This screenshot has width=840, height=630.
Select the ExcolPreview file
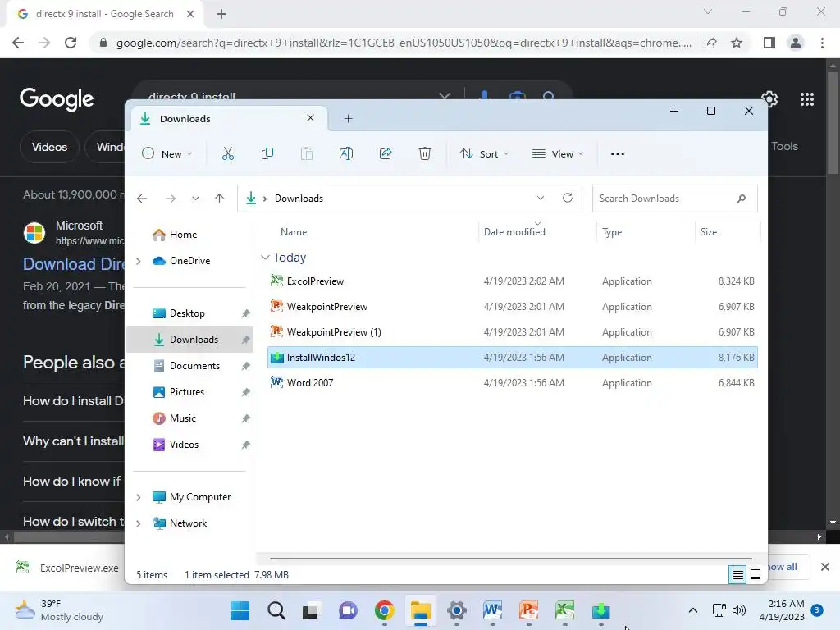pos(512,281)
